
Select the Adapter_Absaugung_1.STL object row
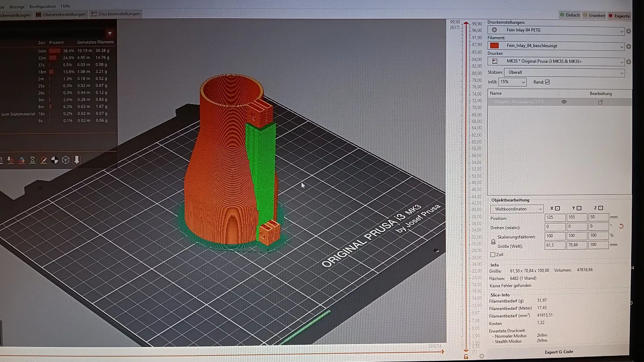point(559,102)
